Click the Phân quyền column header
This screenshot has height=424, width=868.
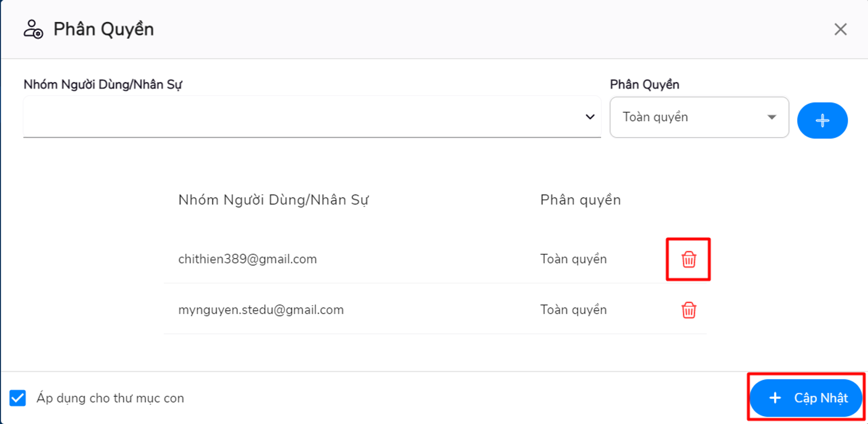tap(580, 200)
